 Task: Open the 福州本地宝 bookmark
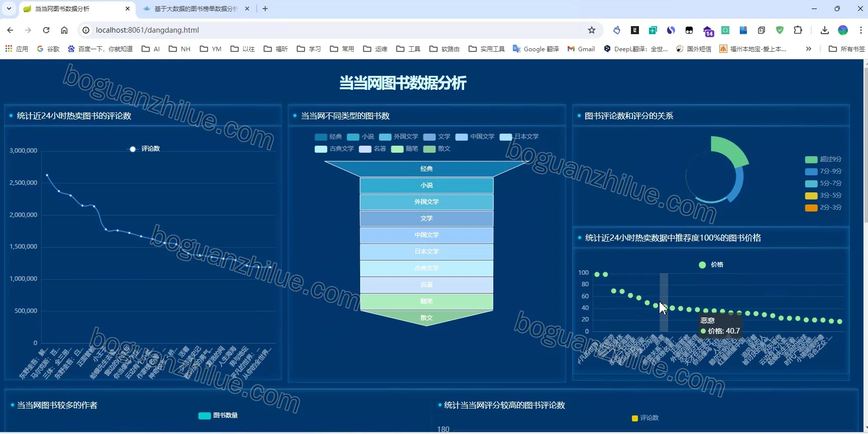[x=753, y=49]
